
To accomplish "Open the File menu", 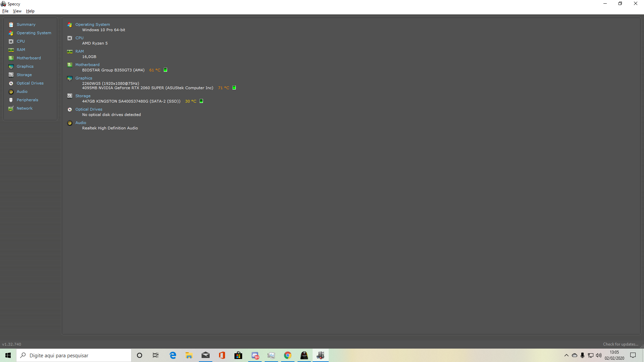I will coord(5,11).
